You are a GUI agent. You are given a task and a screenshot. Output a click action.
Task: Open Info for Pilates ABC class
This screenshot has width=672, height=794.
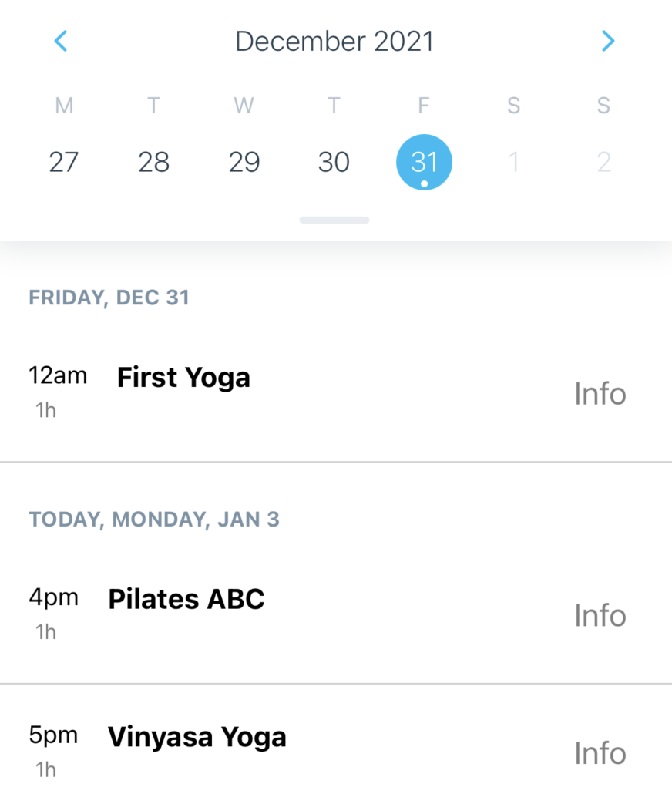click(x=600, y=615)
